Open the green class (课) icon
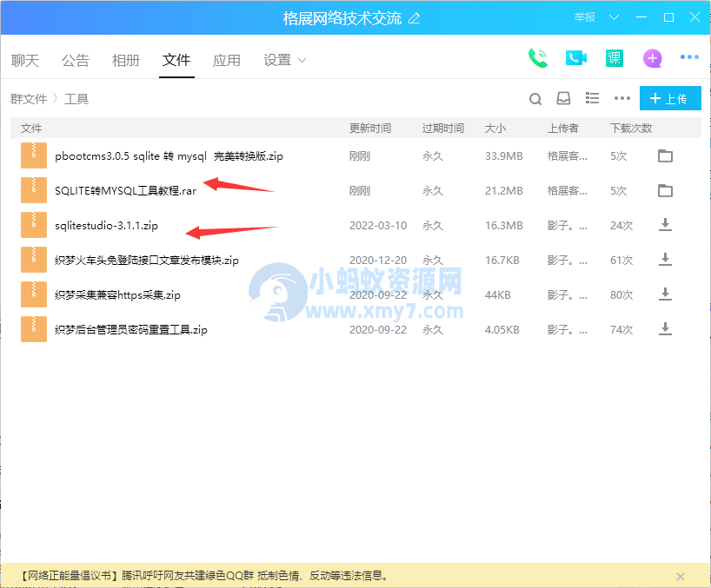 (x=615, y=58)
